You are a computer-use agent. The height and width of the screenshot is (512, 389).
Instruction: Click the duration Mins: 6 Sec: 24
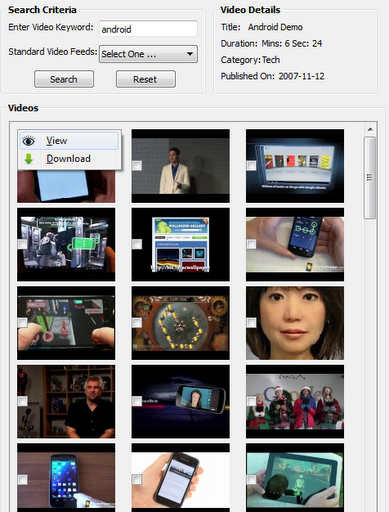point(292,43)
